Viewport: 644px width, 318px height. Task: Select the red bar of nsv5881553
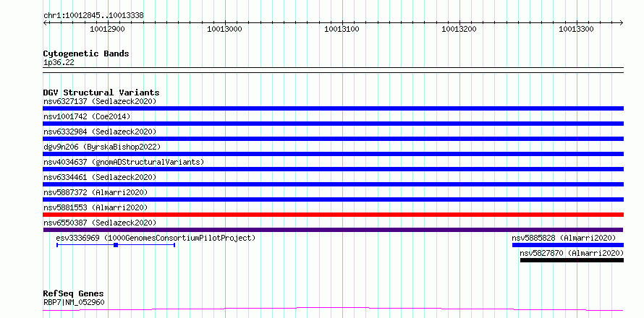(333, 215)
